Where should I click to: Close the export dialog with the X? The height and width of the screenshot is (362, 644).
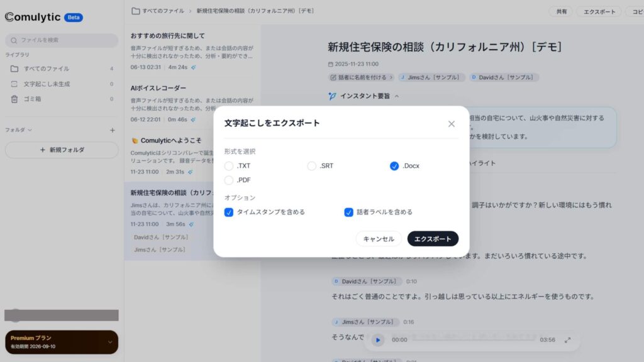point(452,124)
